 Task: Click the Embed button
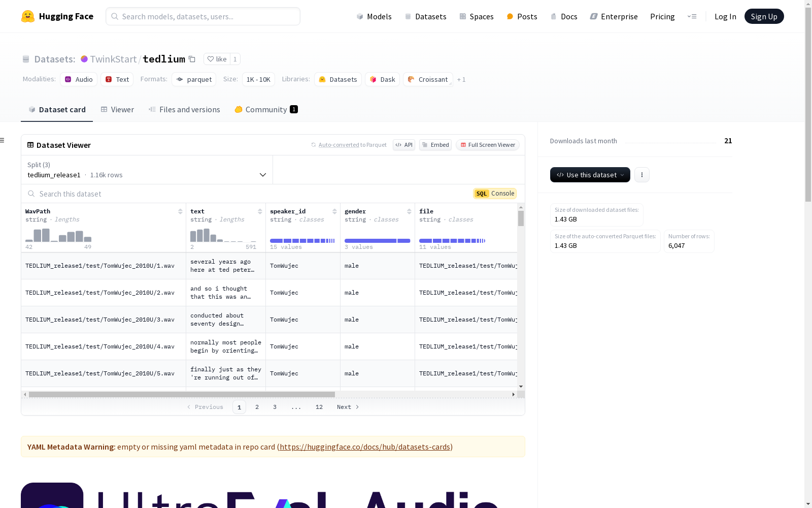coord(435,145)
